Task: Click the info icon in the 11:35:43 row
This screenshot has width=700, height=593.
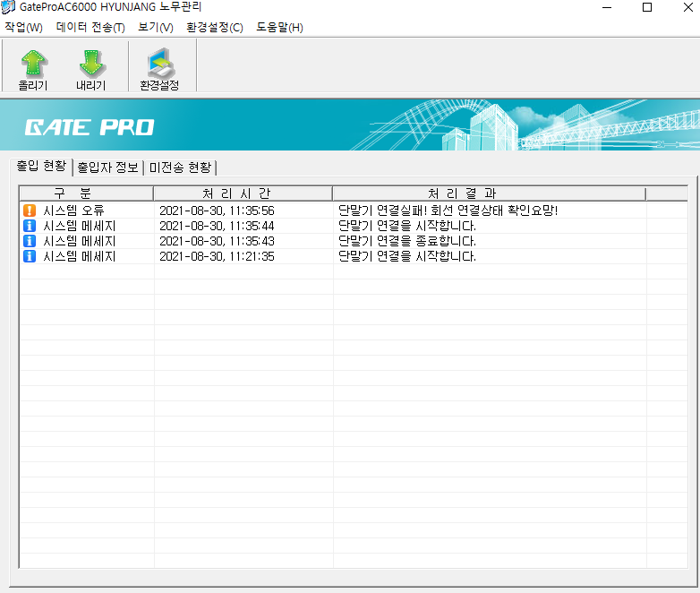Action: coord(30,241)
